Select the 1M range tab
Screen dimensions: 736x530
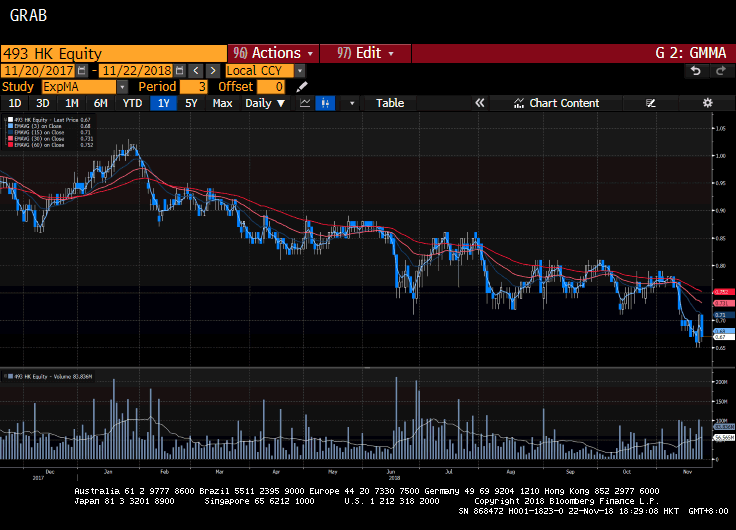[x=71, y=103]
